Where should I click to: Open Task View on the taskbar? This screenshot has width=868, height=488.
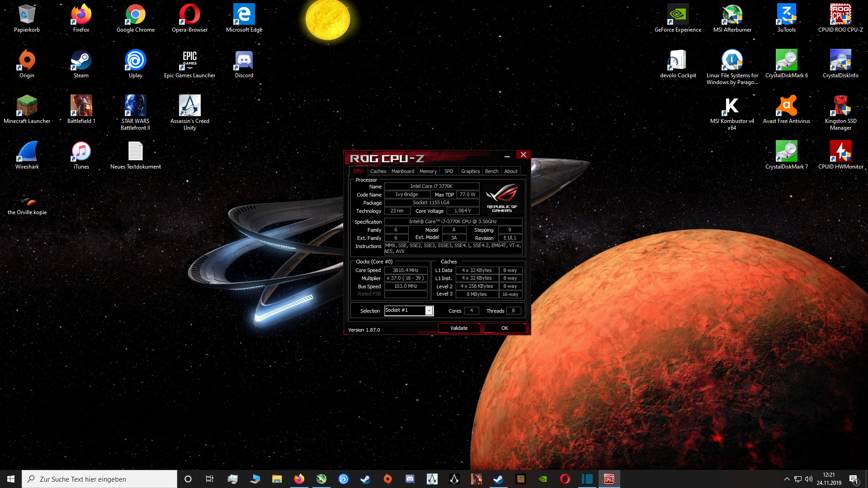coord(210,479)
